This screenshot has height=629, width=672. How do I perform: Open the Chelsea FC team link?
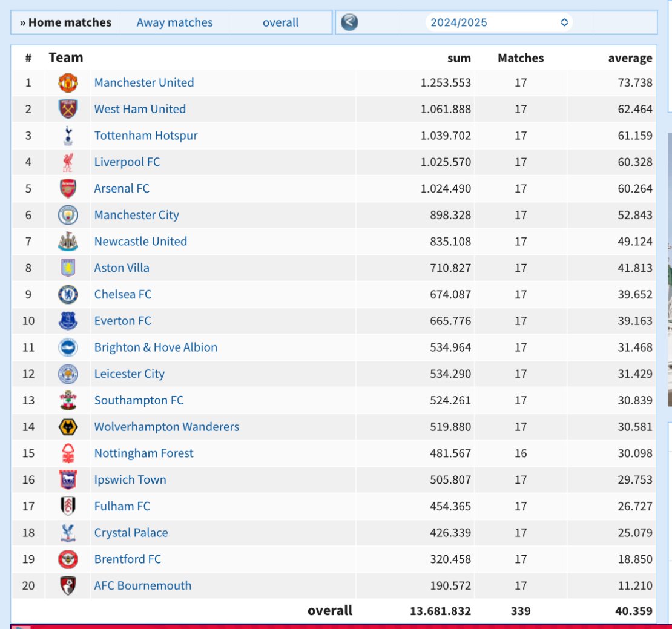[x=123, y=295]
